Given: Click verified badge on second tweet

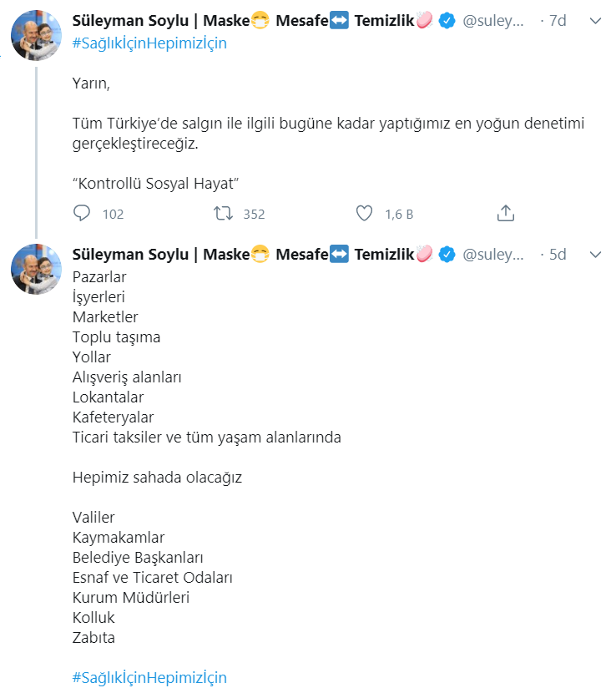Looking at the screenshot, I should pyautogui.click(x=447, y=254).
